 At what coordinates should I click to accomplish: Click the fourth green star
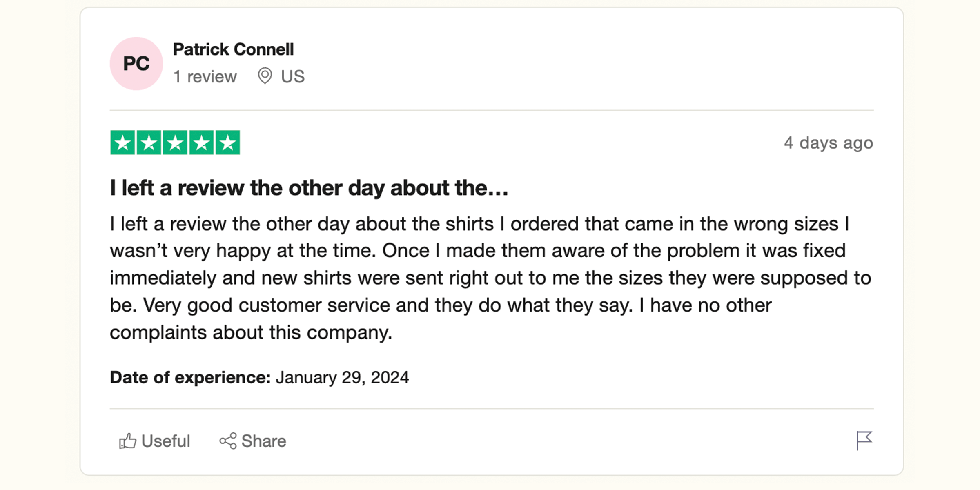click(201, 143)
